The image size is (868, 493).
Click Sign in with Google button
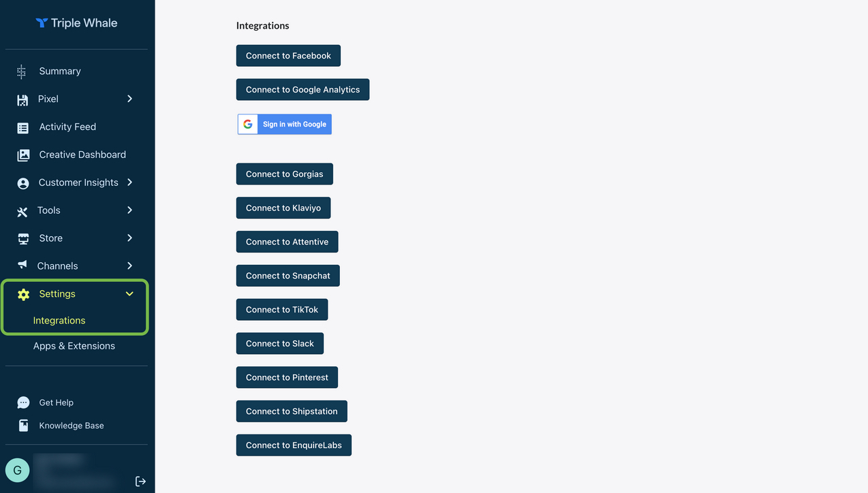pyautogui.click(x=284, y=125)
